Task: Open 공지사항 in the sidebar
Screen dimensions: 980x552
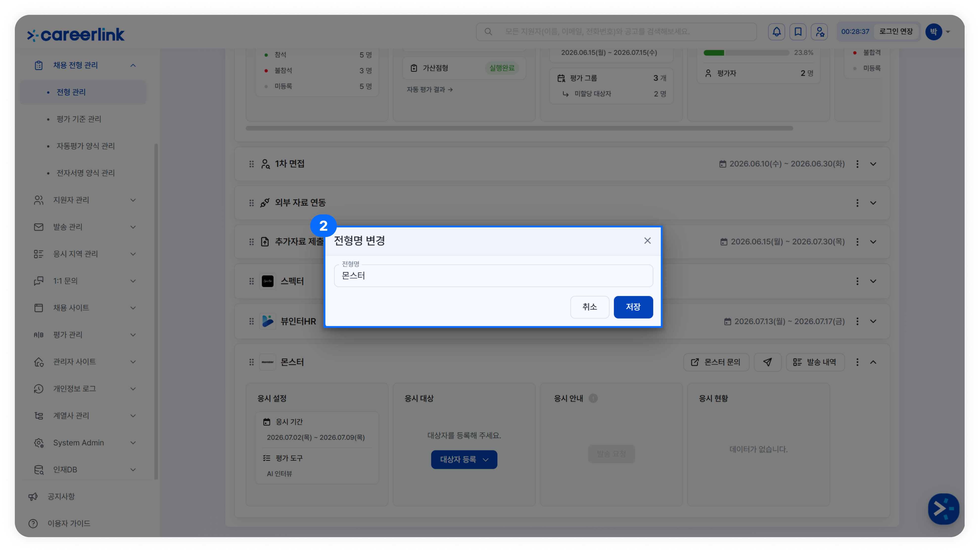Action: coord(61,496)
